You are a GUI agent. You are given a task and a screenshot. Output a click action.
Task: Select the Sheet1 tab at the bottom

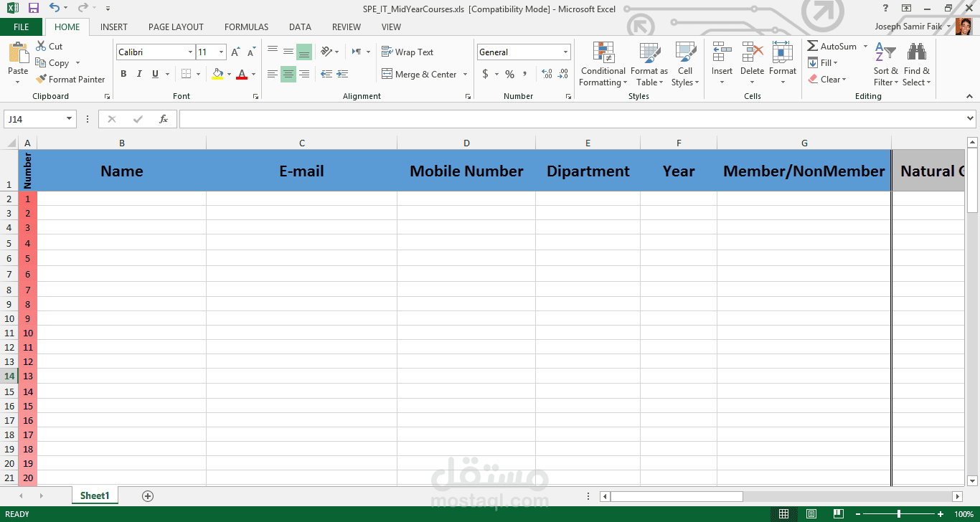[x=94, y=495]
